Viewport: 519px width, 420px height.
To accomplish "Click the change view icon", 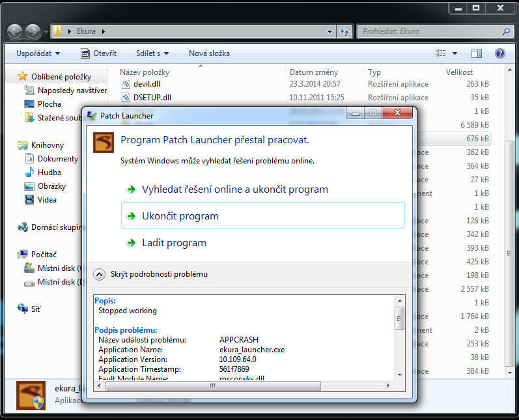I will pyautogui.click(x=442, y=53).
